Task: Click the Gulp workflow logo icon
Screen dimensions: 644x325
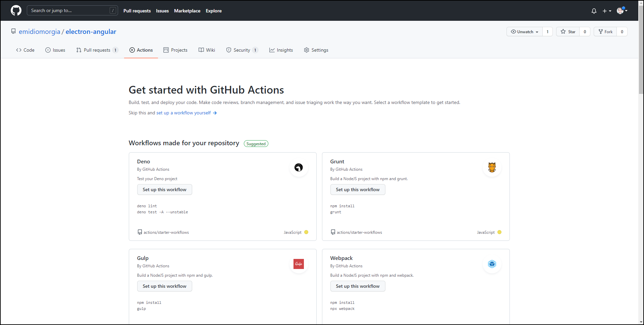Action: point(299,264)
